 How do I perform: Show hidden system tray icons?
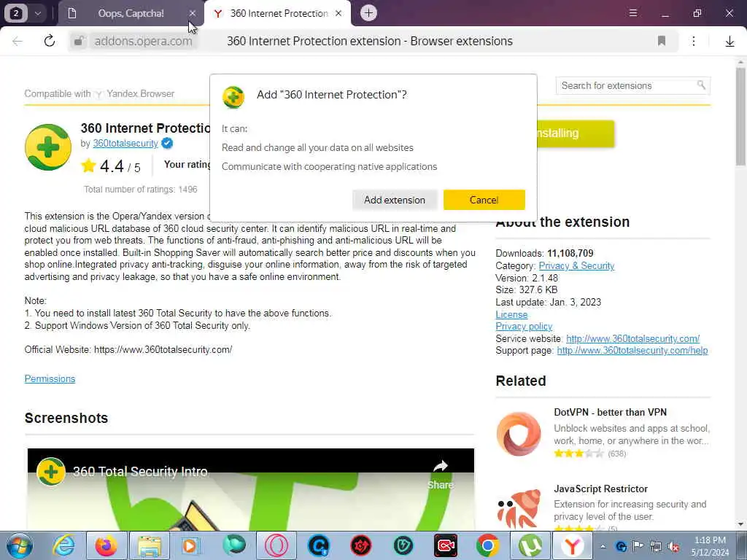603,546
